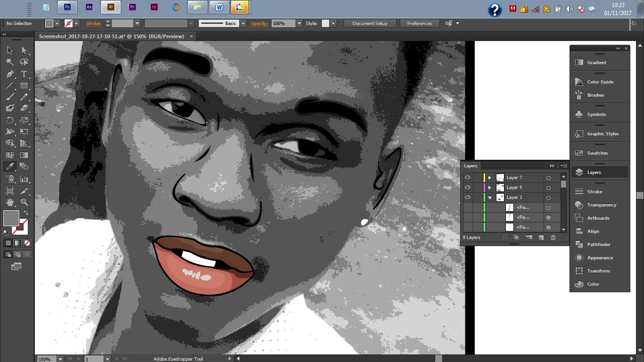Screen dimensions: 644x362
Task: Select the Direct Selection tool
Action: 24,50
